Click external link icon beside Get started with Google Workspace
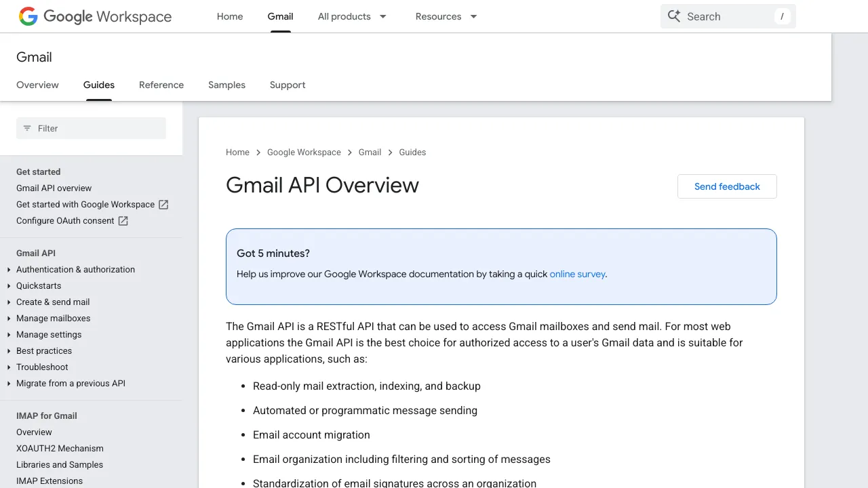 coord(163,205)
